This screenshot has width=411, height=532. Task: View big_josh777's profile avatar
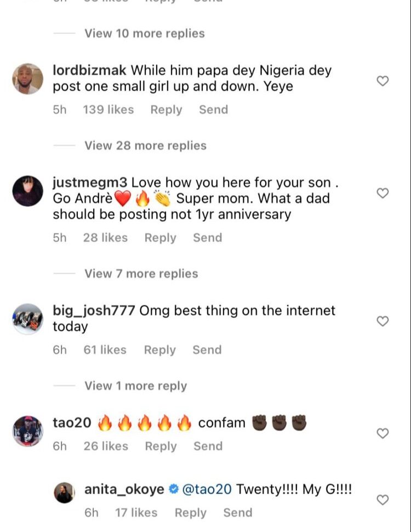click(27, 319)
